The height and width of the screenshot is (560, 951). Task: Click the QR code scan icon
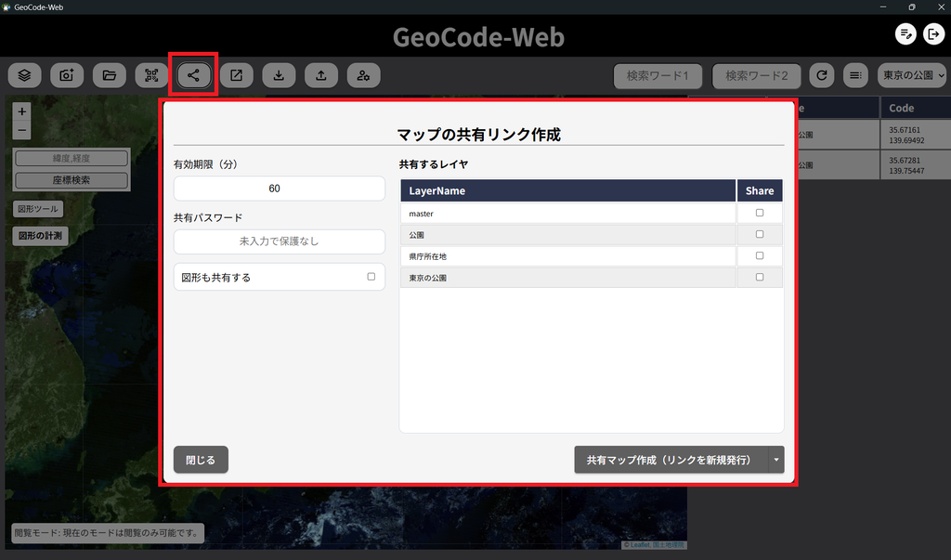click(x=151, y=75)
